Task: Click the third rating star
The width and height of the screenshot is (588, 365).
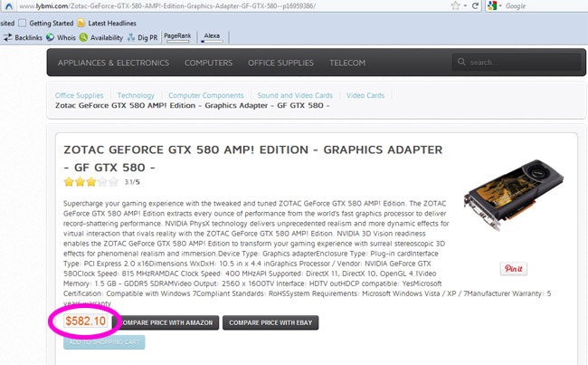Action: pos(91,182)
